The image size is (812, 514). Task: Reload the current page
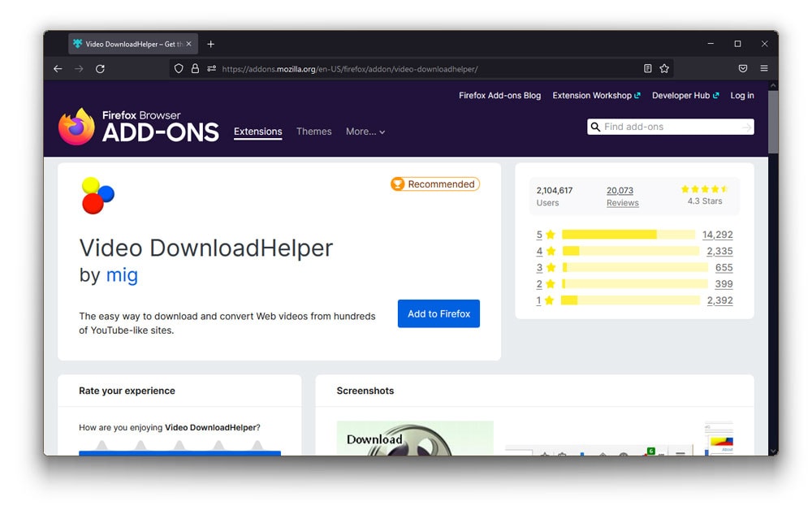100,69
